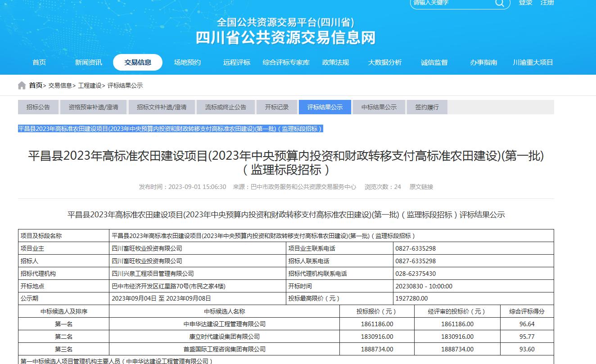The height and width of the screenshot is (364, 596).
Task: Switch to 中标结果公示 tab
Action: (379, 107)
